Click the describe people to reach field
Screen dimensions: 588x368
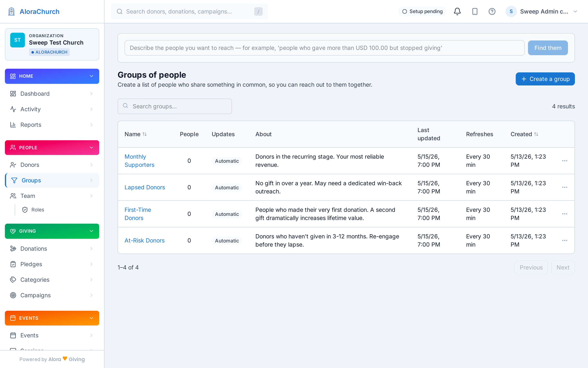click(324, 48)
